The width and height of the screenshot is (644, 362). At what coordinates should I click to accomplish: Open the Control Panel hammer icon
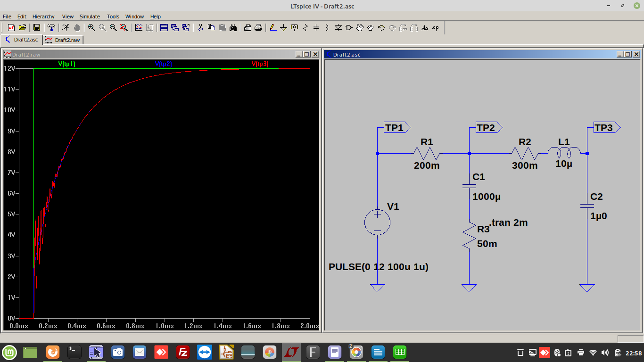point(51,28)
